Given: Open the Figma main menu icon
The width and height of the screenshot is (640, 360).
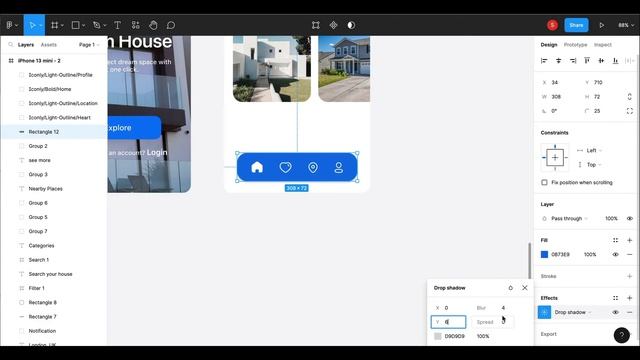Looking at the screenshot, I should [9, 25].
